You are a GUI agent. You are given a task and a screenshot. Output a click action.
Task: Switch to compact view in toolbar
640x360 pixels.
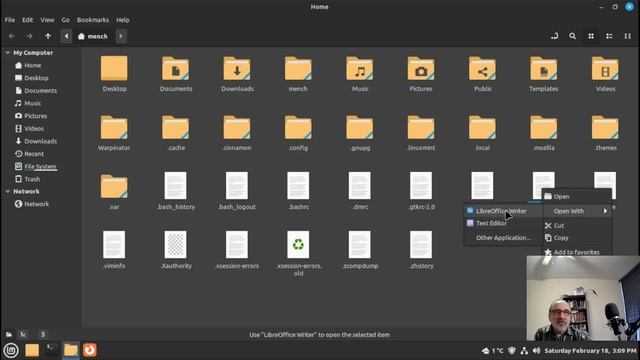[628, 36]
